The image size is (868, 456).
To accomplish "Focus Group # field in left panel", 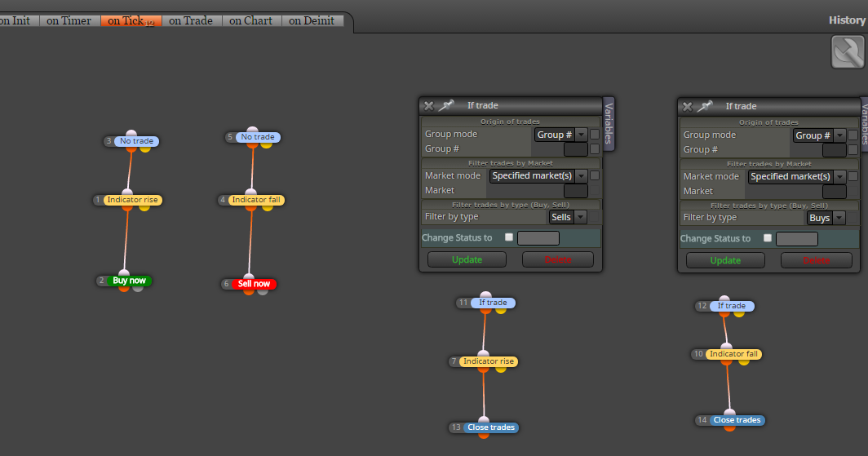I will tap(576, 148).
